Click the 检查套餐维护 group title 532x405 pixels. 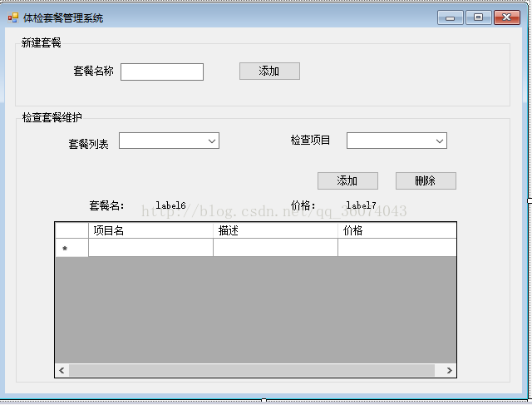[52, 117]
